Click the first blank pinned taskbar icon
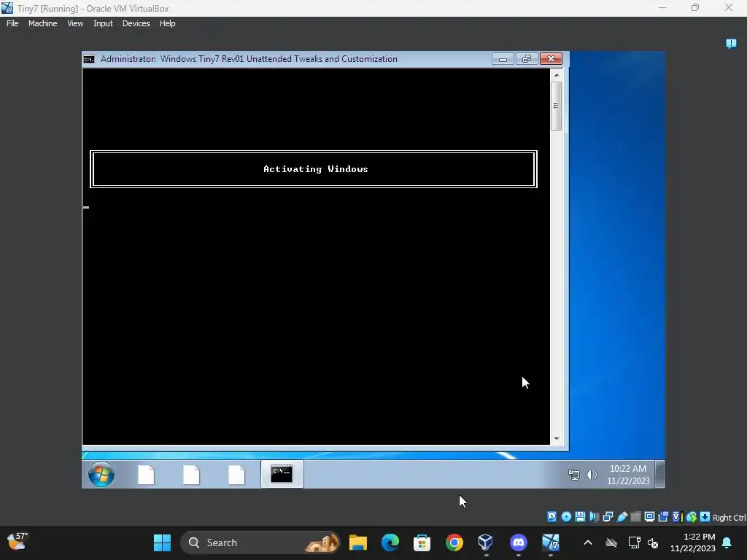This screenshot has width=747, height=560. tap(146, 475)
